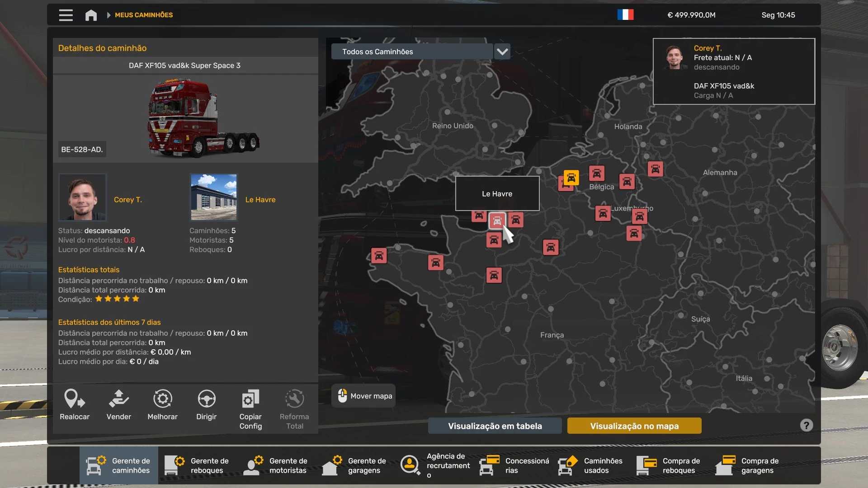The height and width of the screenshot is (488, 868).
Task: Select the yellow truck marker near Bélgica
Action: 571,178
